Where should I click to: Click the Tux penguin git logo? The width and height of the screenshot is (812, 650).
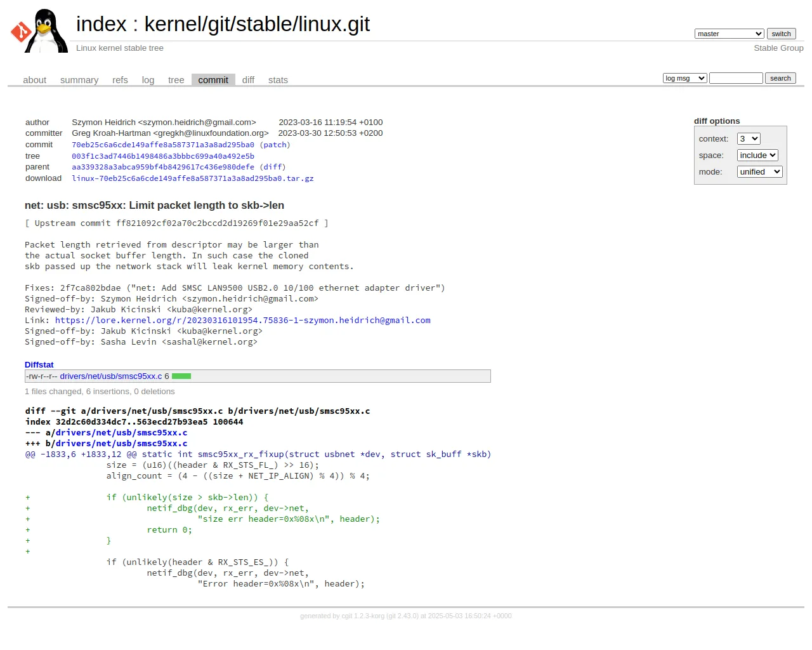[x=39, y=30]
